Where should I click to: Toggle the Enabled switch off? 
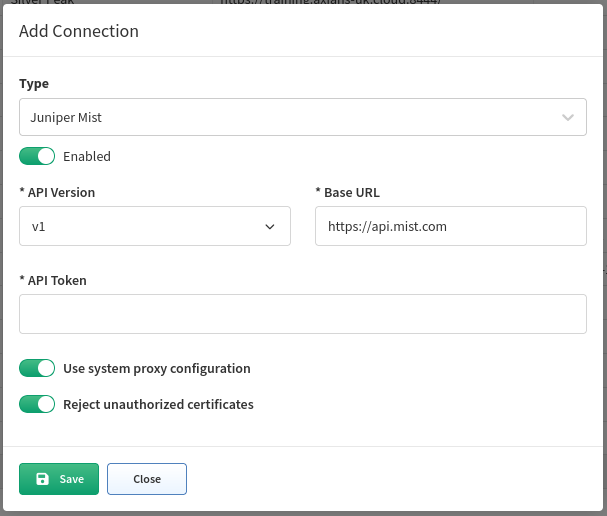pyautogui.click(x=37, y=156)
